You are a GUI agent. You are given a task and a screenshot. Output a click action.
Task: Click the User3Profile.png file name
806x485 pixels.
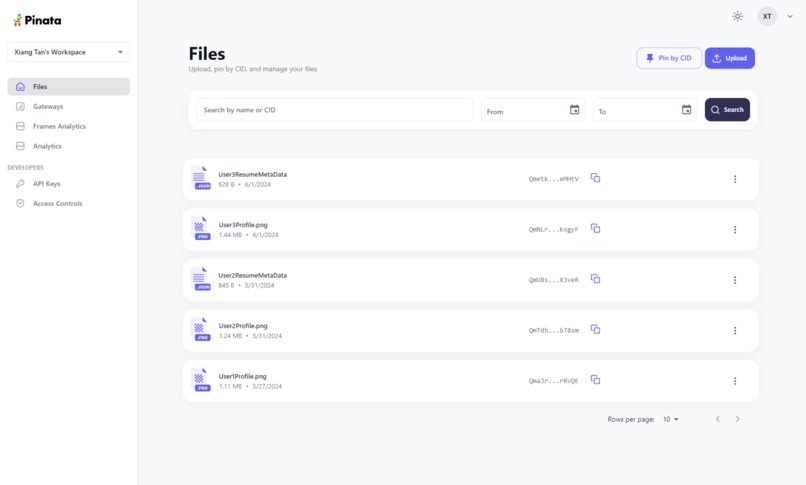tap(243, 225)
